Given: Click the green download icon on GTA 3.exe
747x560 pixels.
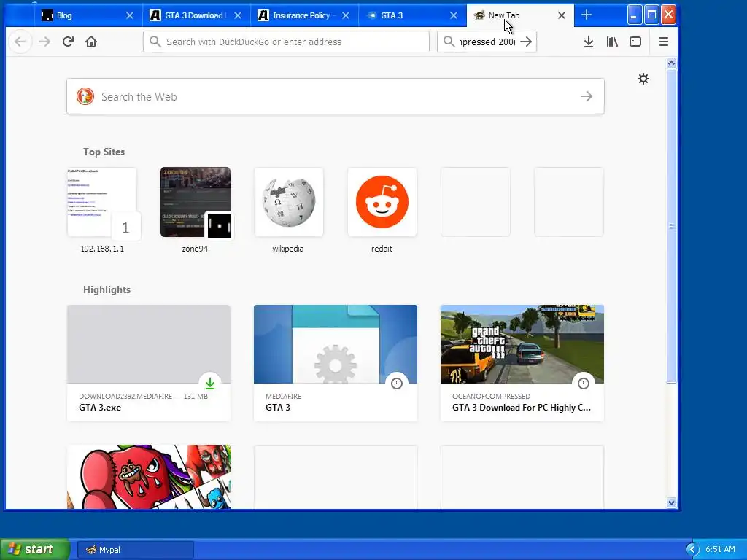Looking at the screenshot, I should click(210, 384).
